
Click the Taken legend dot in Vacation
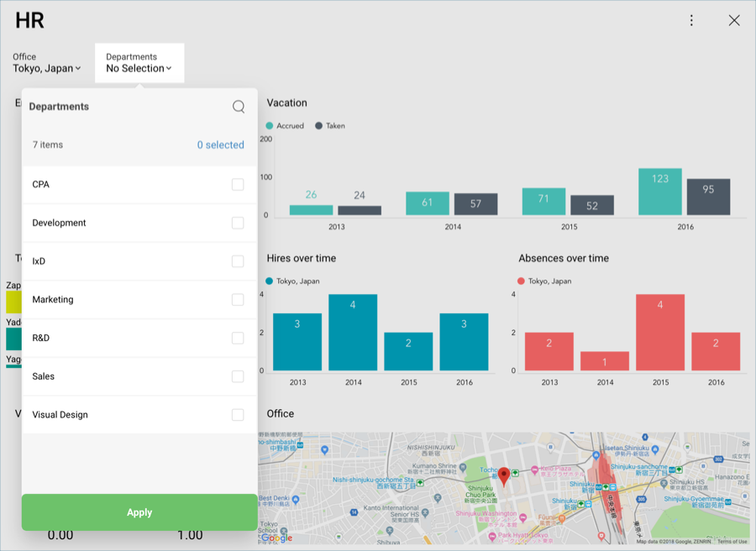point(319,126)
